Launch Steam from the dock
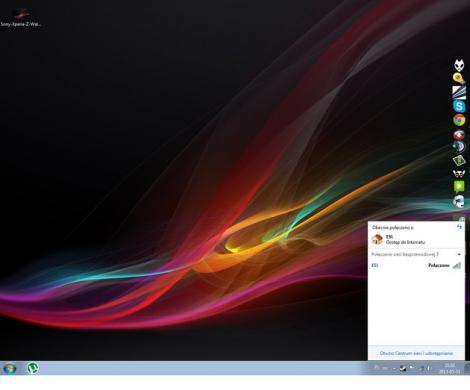This screenshot has height=390, width=470. 459,147
